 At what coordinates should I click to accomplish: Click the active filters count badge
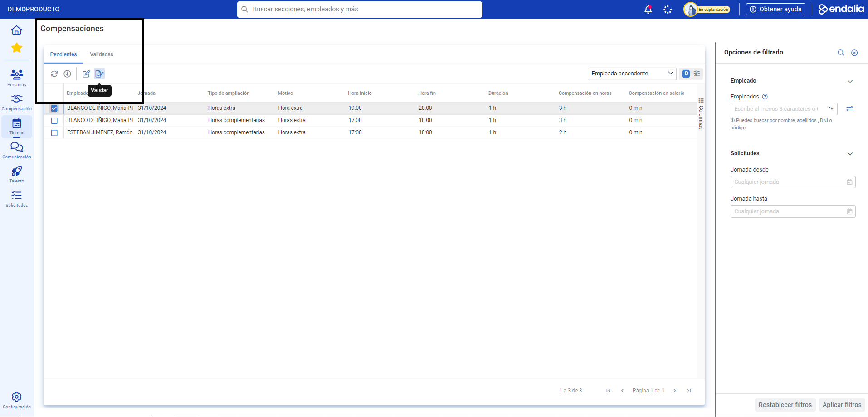click(x=686, y=74)
